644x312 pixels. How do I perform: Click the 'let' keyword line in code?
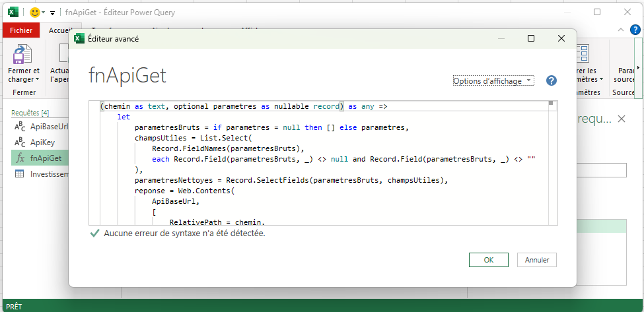point(124,117)
